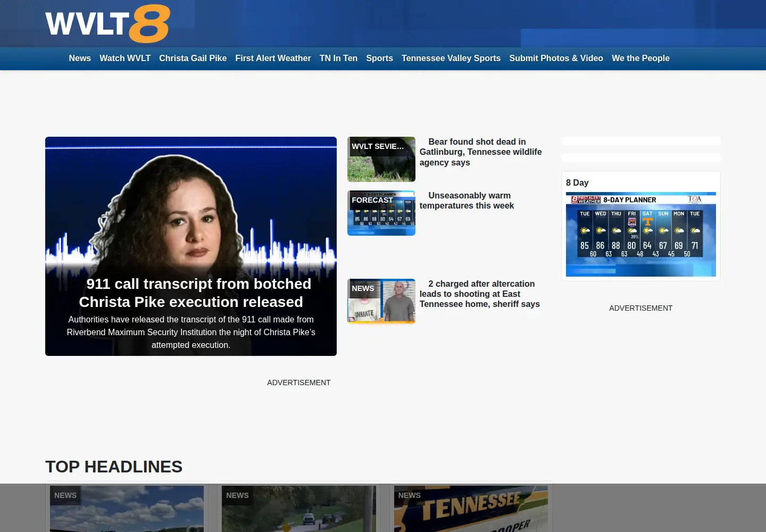The image size is (766, 532).
Task: Open FORECAST thumbnail image
Action: [x=381, y=213]
